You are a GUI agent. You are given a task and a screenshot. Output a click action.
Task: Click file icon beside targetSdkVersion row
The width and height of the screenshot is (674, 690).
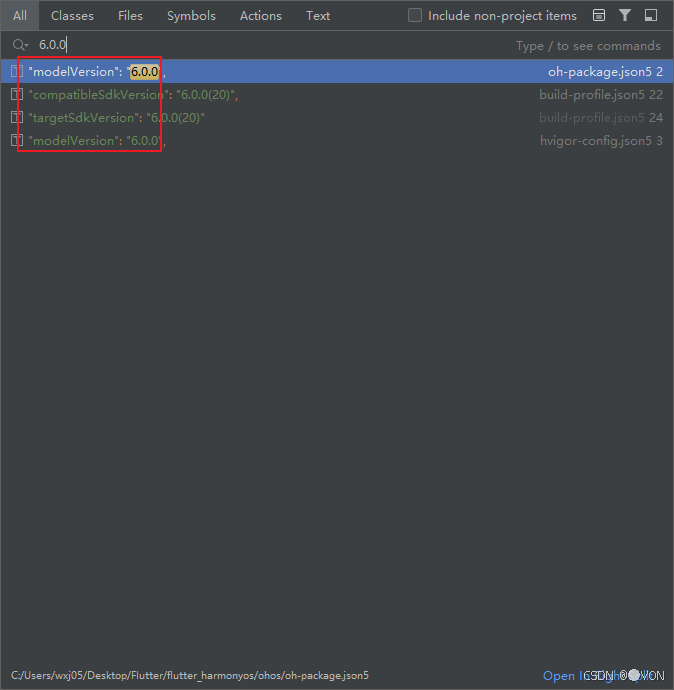tap(17, 117)
